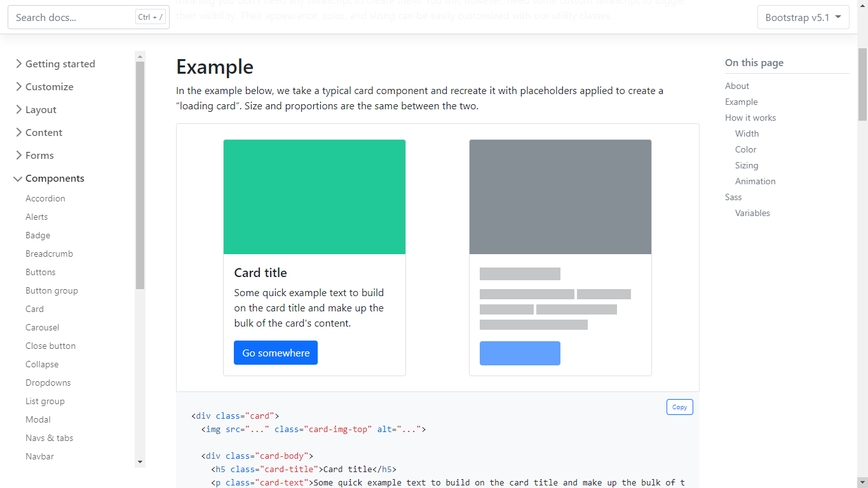The image size is (868, 488).
Task: Click the sidebar scrollbar down arrow
Action: tap(140, 462)
